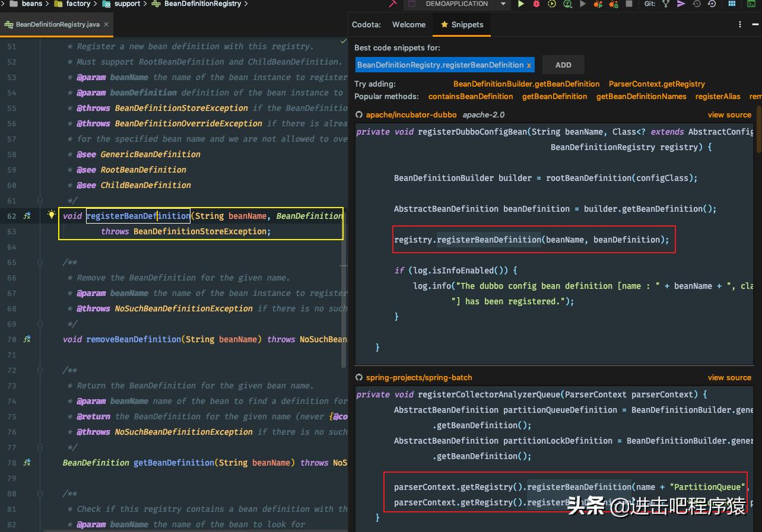
Task: Click implemented-method gutter icon on line 70
Action: tap(27, 339)
